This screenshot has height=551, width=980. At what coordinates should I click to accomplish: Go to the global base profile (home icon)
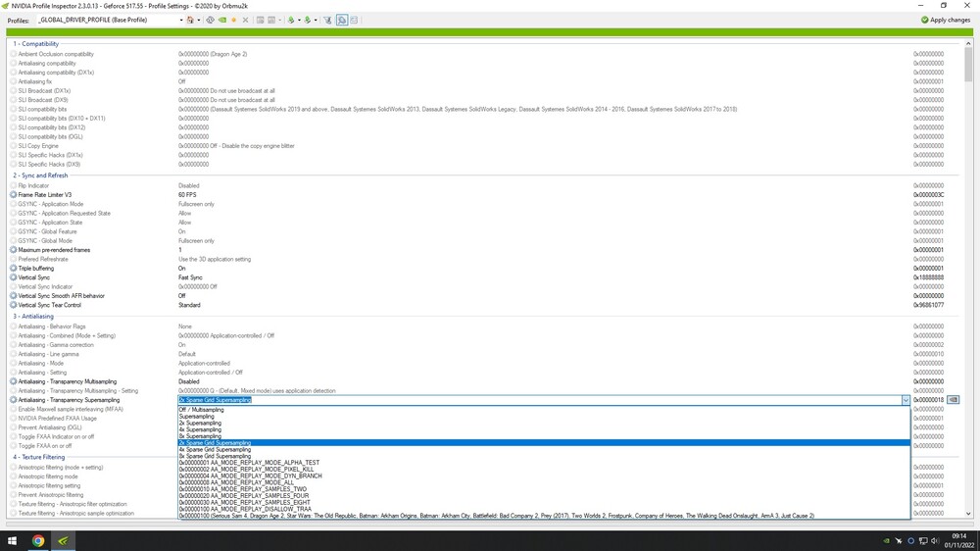coord(190,20)
